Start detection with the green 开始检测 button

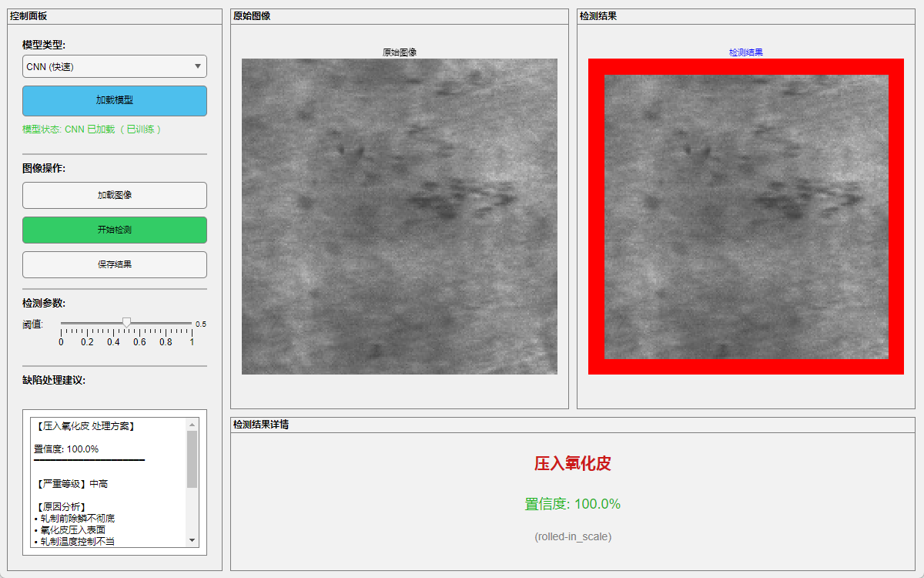115,230
